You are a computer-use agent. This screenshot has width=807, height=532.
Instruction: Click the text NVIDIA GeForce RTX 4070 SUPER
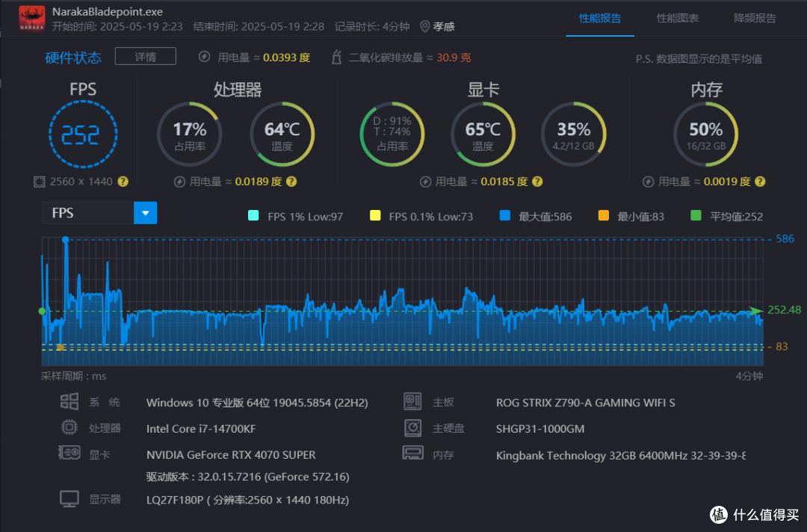[x=231, y=455]
